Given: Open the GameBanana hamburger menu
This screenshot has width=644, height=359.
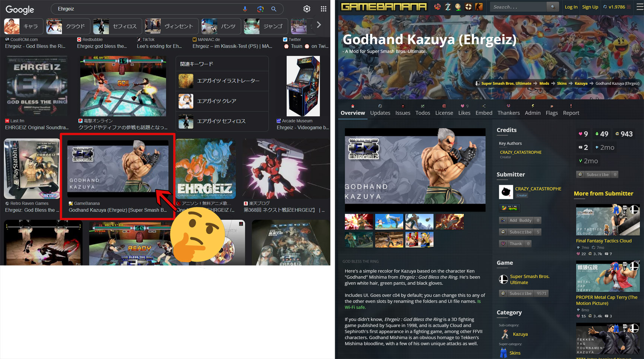Looking at the screenshot, I should pyautogui.click(x=640, y=7).
